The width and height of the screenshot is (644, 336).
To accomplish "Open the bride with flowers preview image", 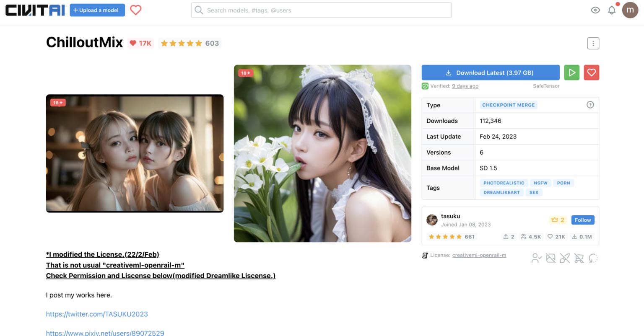I will 322,153.
